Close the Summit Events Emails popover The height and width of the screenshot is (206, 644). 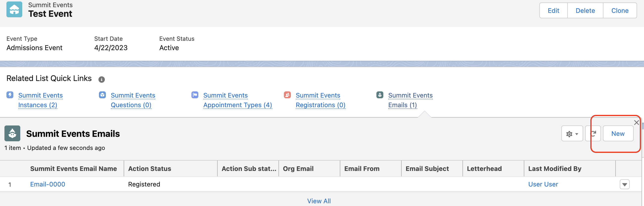[x=637, y=123]
